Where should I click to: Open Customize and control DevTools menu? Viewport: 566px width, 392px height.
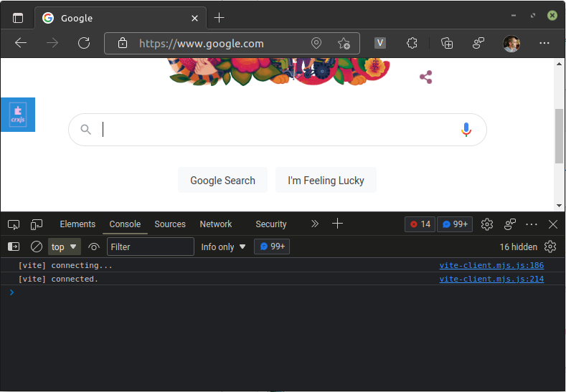(x=532, y=224)
